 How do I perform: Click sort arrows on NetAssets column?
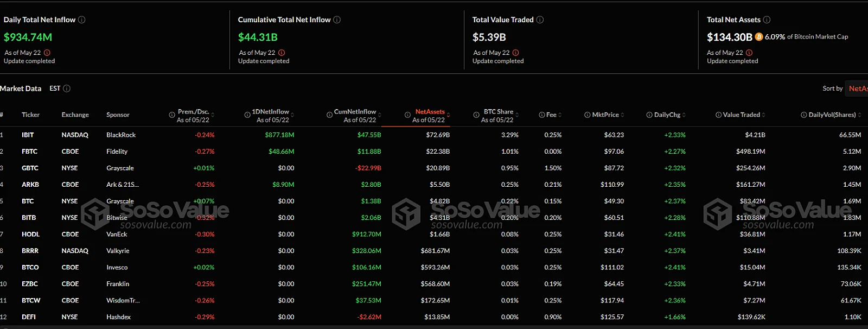click(448, 115)
